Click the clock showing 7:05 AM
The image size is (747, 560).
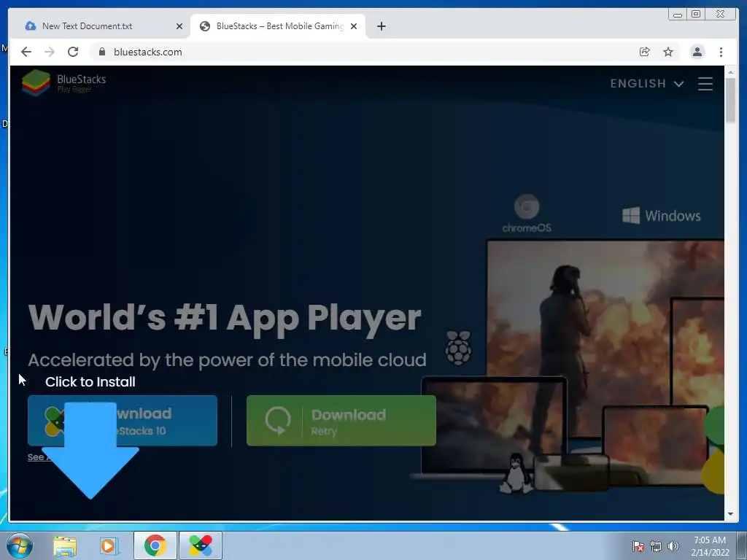[710, 546]
